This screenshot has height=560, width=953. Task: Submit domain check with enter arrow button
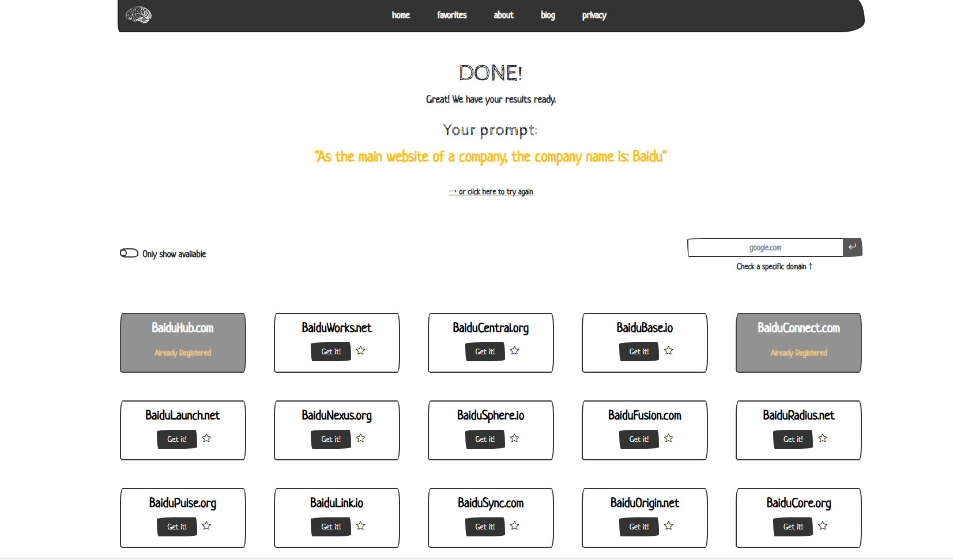852,247
